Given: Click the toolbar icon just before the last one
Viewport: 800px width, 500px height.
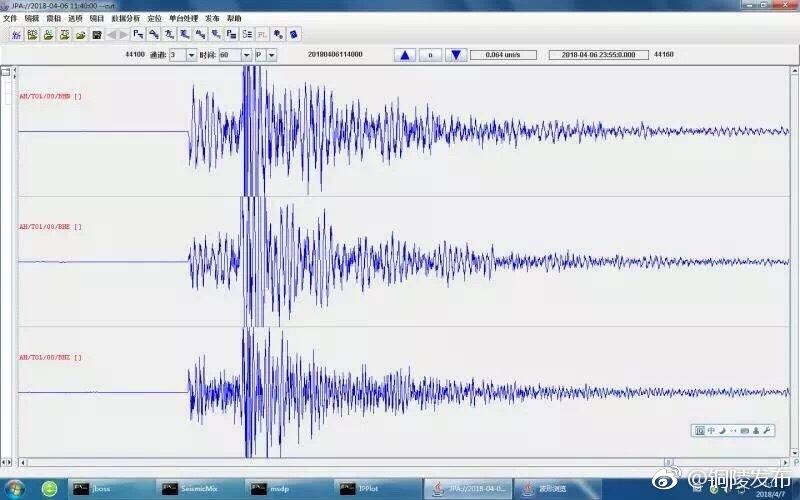Looking at the screenshot, I should click(278, 34).
